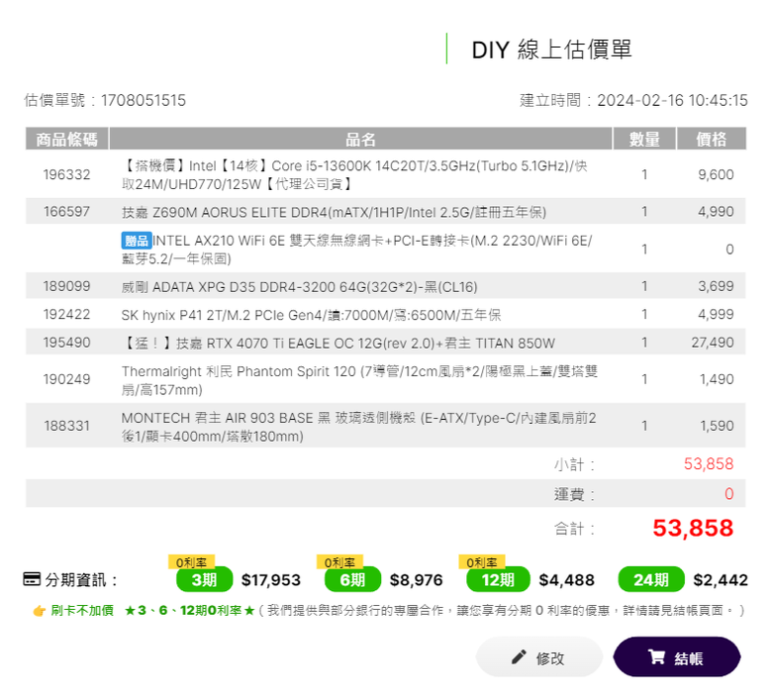This screenshot has height=700, width=772.
Task: Click the 4,999 price value
Action: [716, 314]
